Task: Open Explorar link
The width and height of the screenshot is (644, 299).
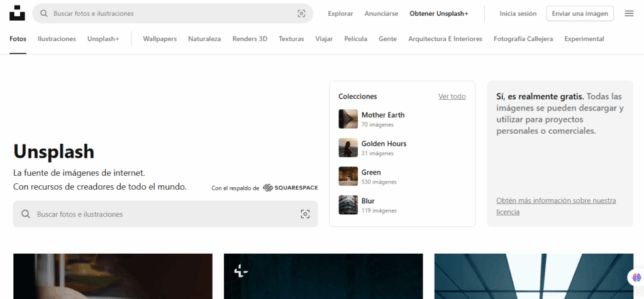Action: [340, 14]
